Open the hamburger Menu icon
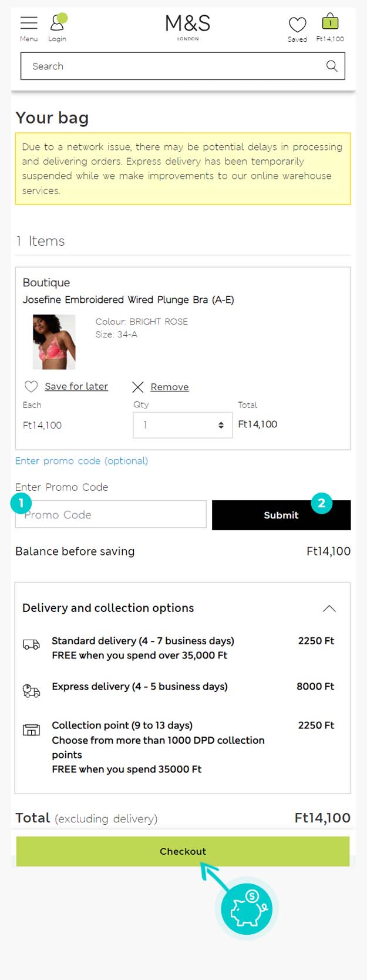This screenshot has width=367, height=980. click(29, 24)
